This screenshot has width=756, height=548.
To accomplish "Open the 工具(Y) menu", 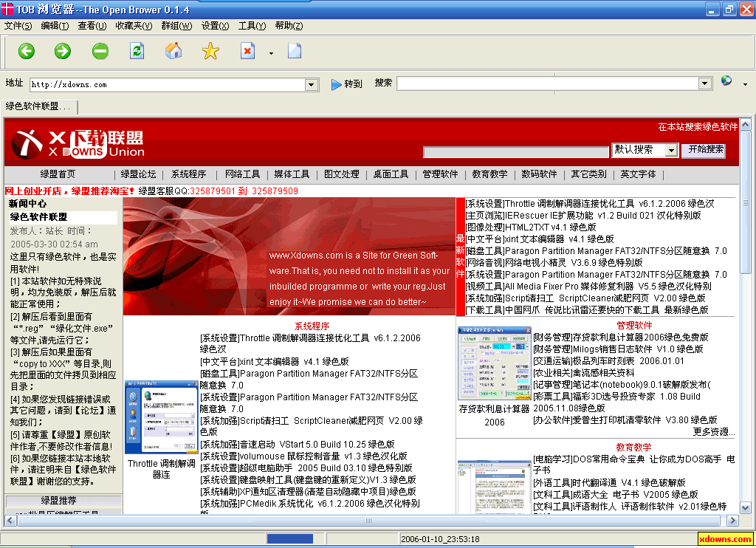I will (x=252, y=26).
